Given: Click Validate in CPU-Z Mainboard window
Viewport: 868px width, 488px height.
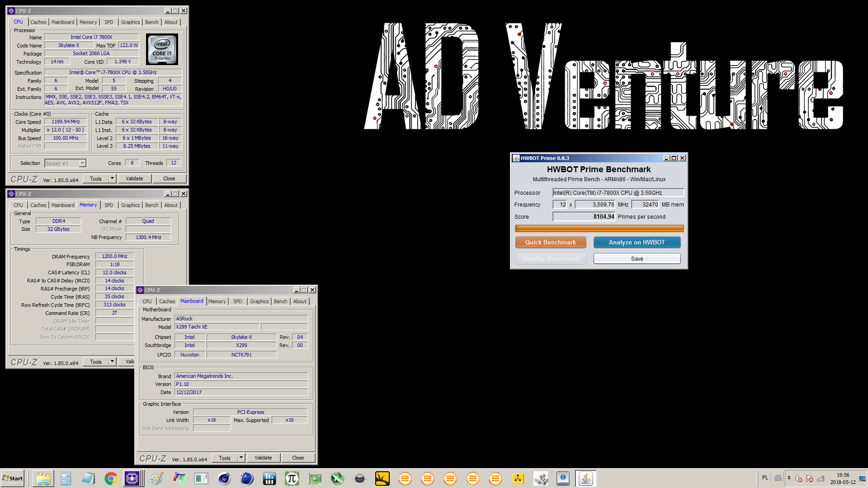Looking at the screenshot, I should coord(263,458).
